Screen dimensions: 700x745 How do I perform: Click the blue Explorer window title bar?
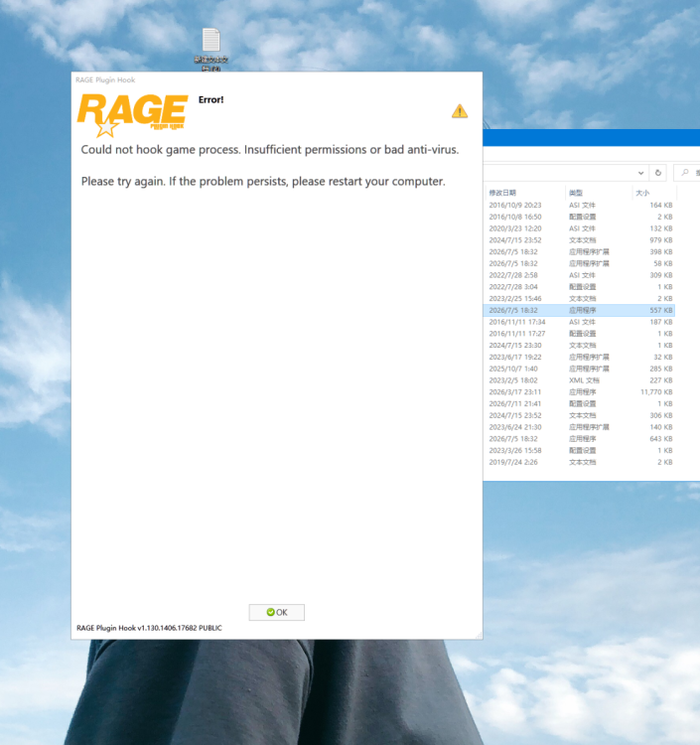pyautogui.click(x=591, y=137)
